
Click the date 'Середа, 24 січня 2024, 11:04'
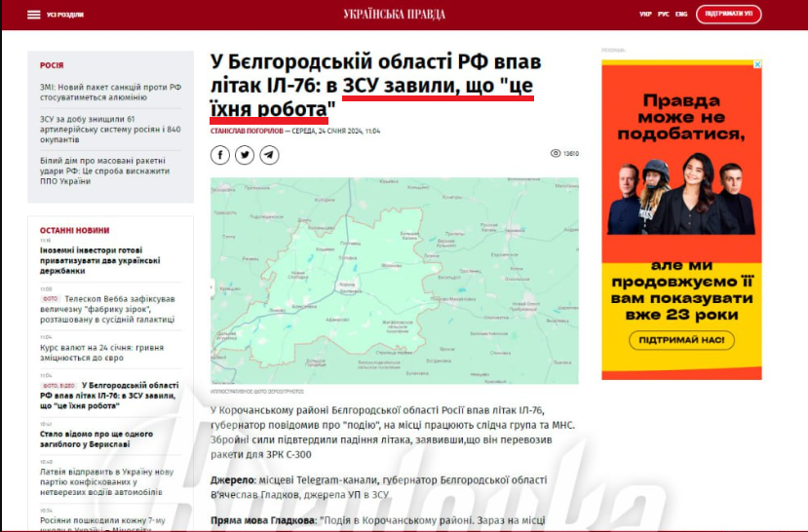click(x=336, y=132)
